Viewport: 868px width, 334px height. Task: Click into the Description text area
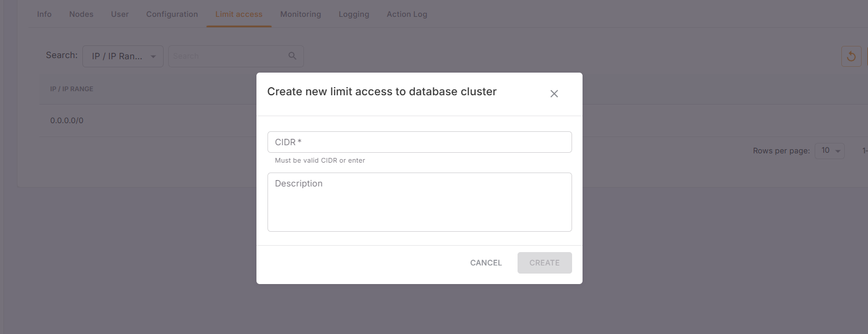point(419,202)
